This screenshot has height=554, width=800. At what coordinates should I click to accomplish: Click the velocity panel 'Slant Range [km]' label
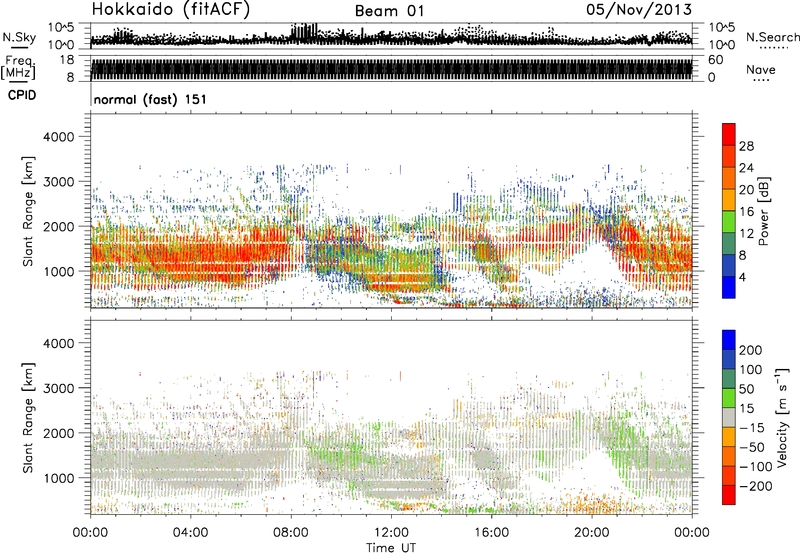tap(28, 418)
